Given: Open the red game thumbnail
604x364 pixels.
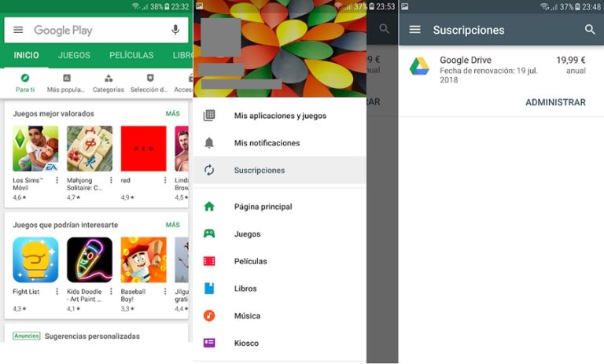Looking at the screenshot, I should (x=144, y=149).
